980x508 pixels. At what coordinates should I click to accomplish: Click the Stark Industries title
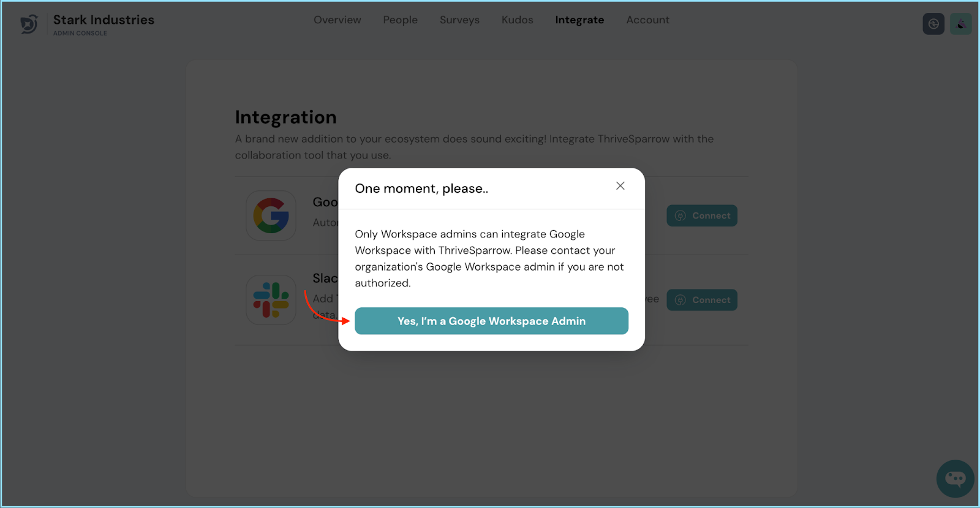(104, 20)
